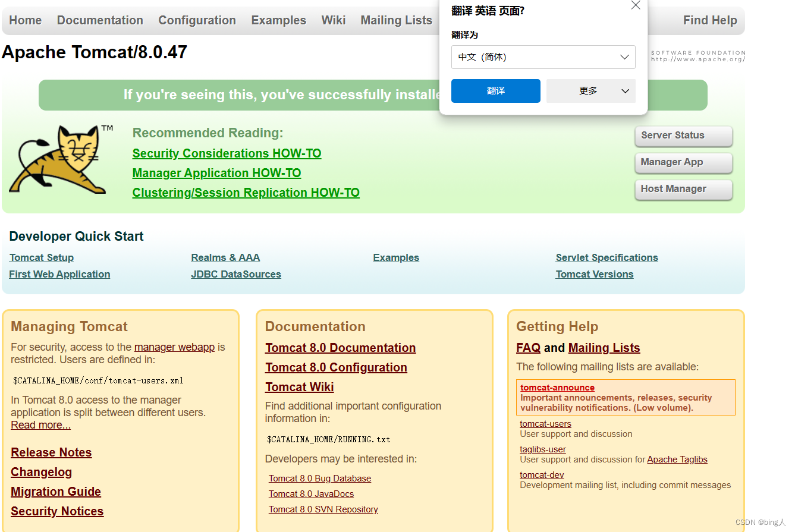The height and width of the screenshot is (532, 795).
Task: Open the Documentation nav item
Action: [100, 20]
